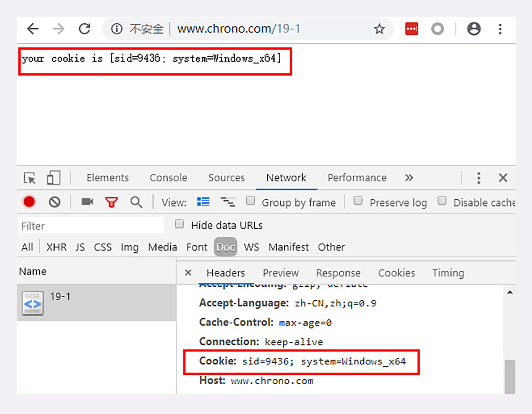Check the Hide data URLs checkbox
This screenshot has height=414, width=532.
179,224
